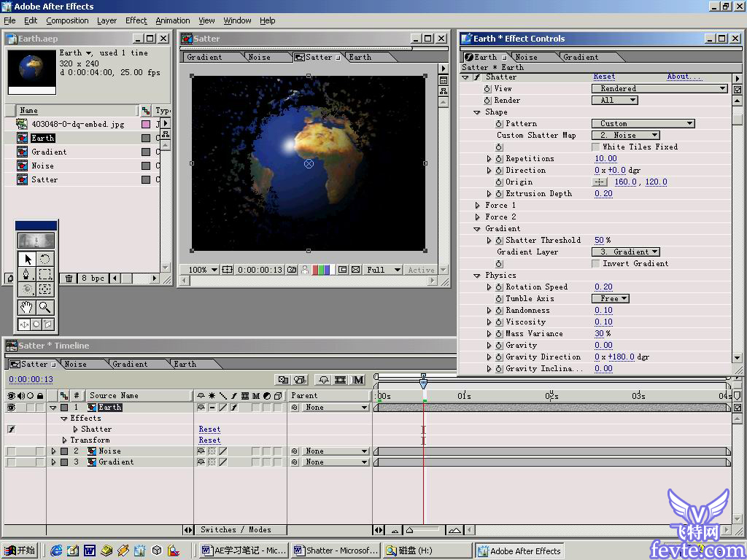Screen dimensions: 747x560
Task: Toggle the stopwatch for Rotation Speed
Action: (499, 287)
